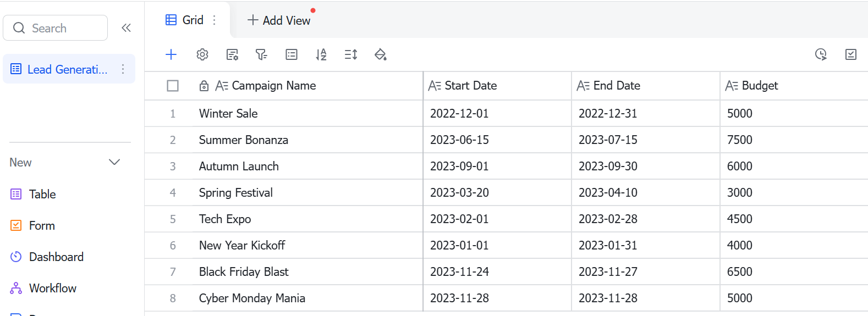Viewport: 868px width, 316px height.
Task: Adjust row height icon in toolbar
Action: tap(351, 54)
